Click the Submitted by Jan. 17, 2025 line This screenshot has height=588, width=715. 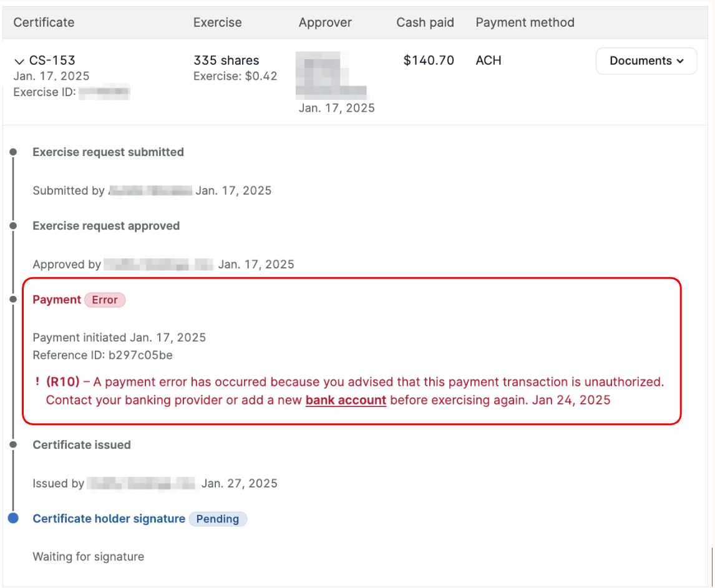pyautogui.click(x=152, y=190)
